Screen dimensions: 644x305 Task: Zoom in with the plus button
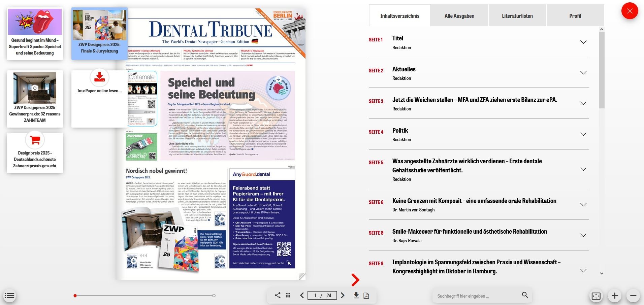[x=614, y=296]
